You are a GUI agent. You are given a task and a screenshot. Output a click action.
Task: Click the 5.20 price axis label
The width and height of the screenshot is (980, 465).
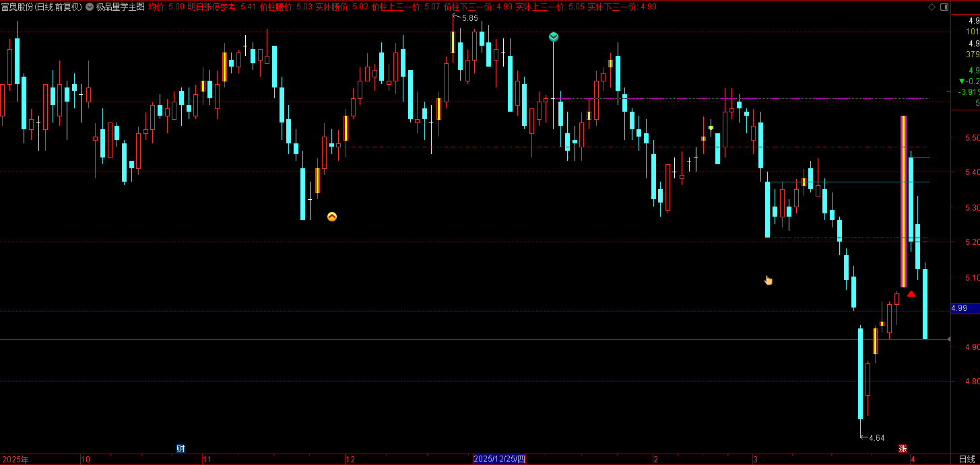click(972, 242)
